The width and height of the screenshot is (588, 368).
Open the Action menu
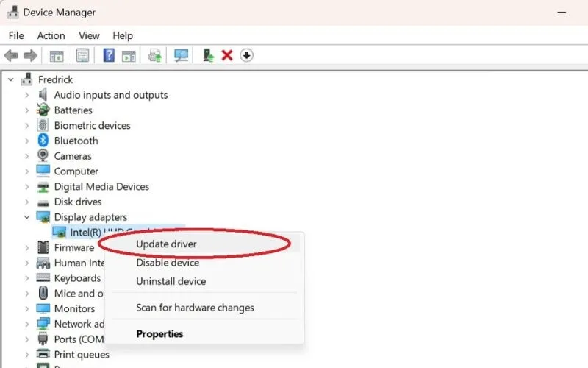51,35
